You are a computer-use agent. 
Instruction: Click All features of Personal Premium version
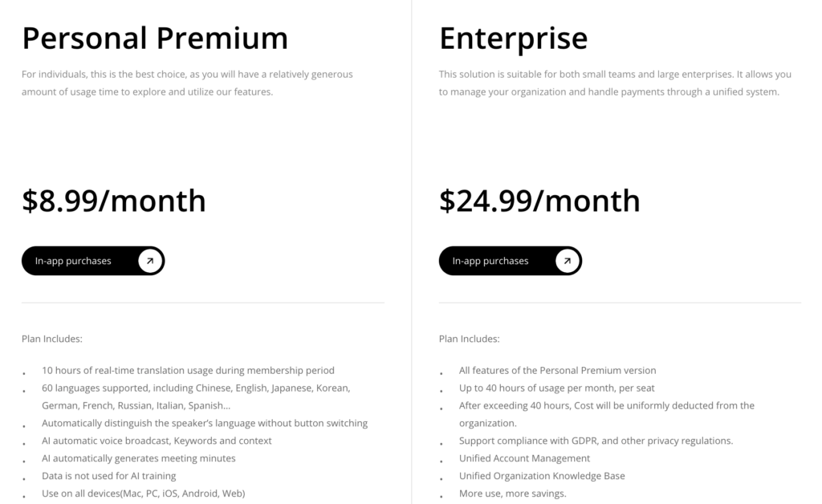coord(557,371)
